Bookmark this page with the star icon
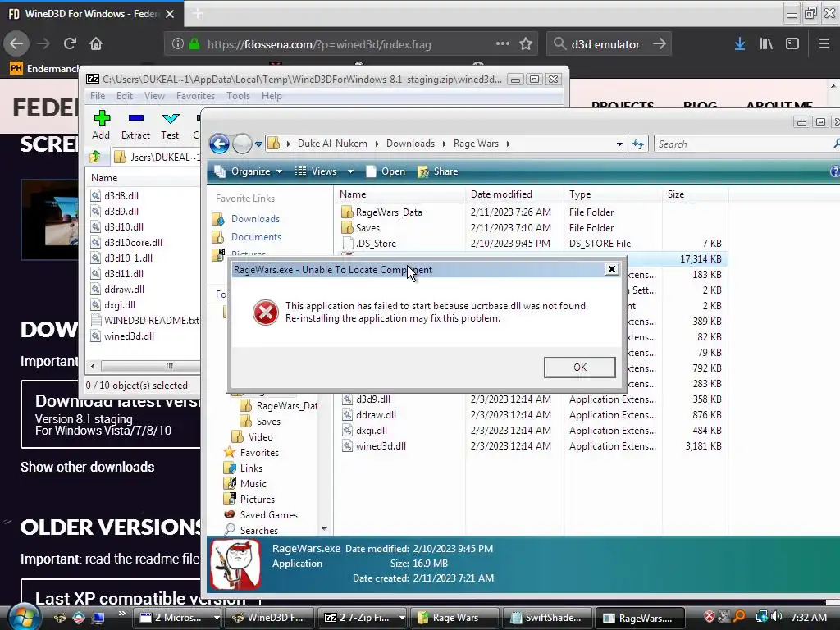This screenshot has width=840, height=630. coord(526,44)
